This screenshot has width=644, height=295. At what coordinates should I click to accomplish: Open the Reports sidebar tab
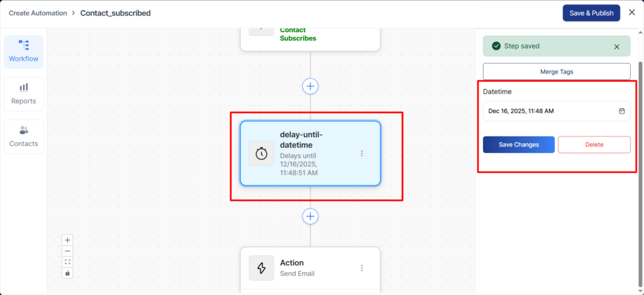coord(23,94)
